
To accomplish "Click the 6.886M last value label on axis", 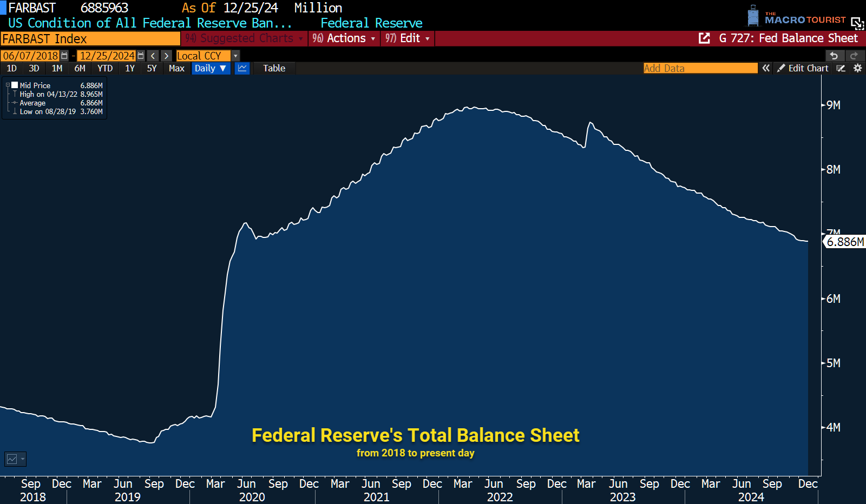I will click(x=845, y=242).
